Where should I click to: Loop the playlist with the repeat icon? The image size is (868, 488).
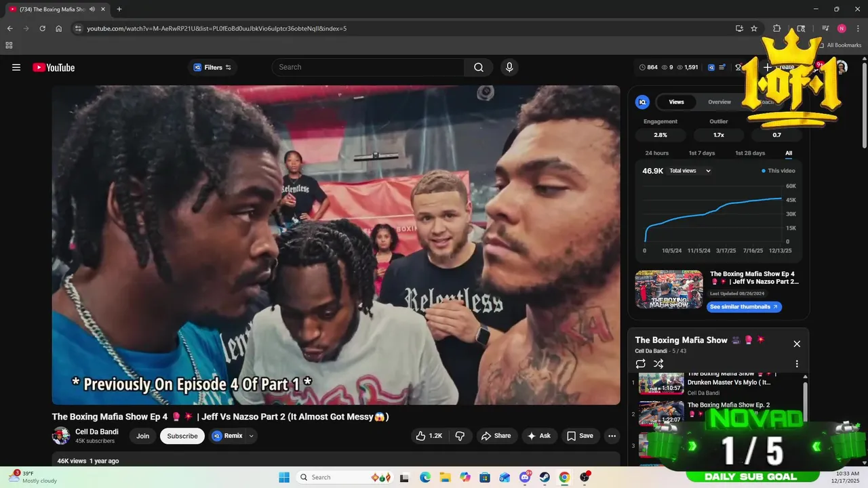pos(641,364)
